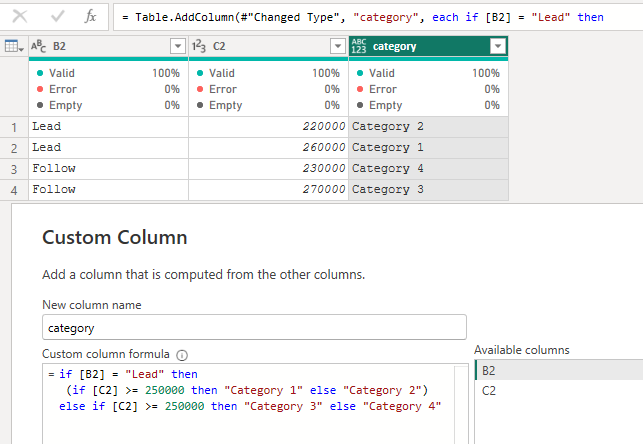The height and width of the screenshot is (444, 643).
Task: Click the info icon beside Custom column formula
Action: pos(182,355)
